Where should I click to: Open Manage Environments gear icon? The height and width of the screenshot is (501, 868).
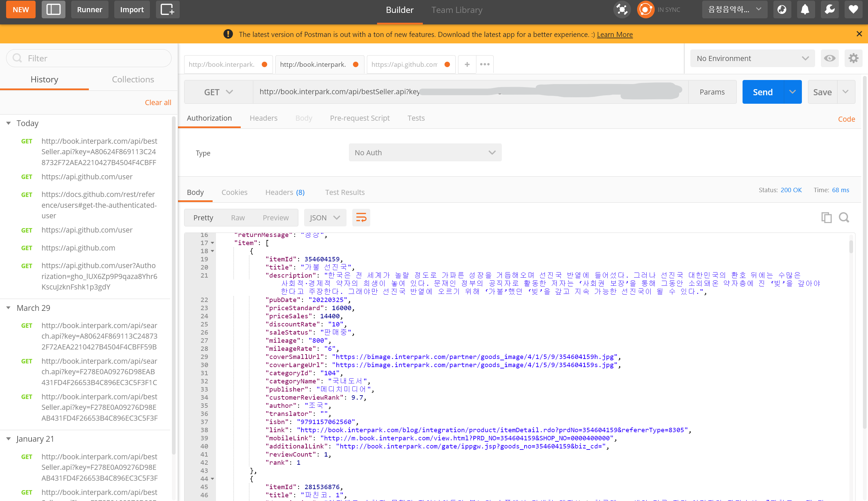(853, 58)
